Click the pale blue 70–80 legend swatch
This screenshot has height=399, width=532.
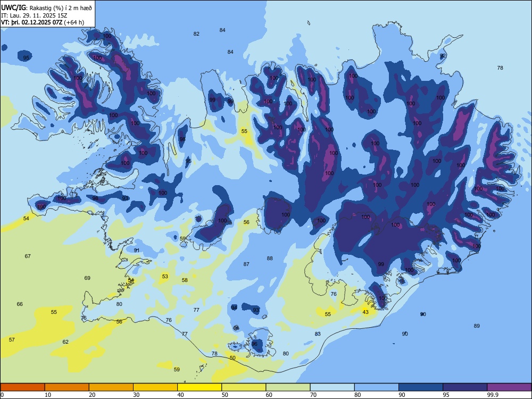coord(332,387)
